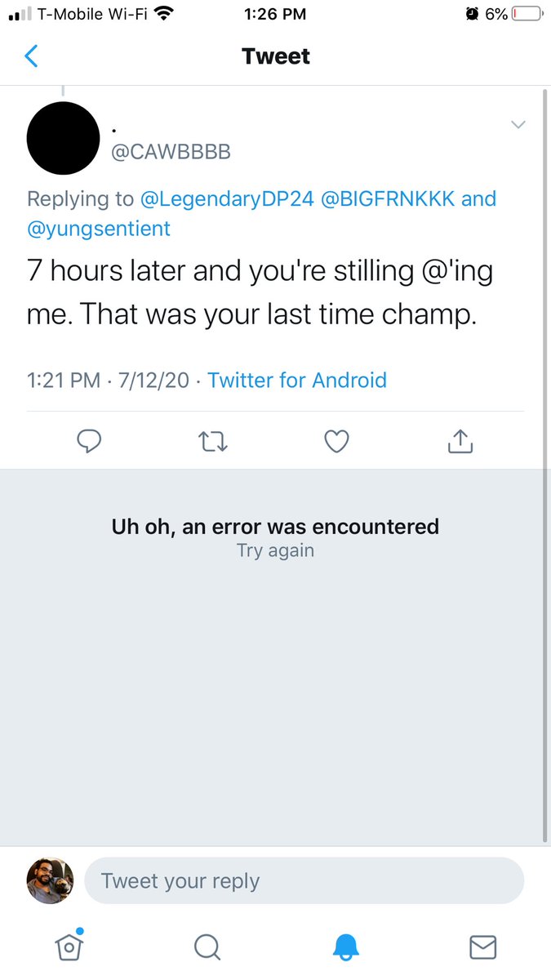This screenshot has width=551, height=980.
Task: Tap the back arrow icon
Action: click(31, 56)
